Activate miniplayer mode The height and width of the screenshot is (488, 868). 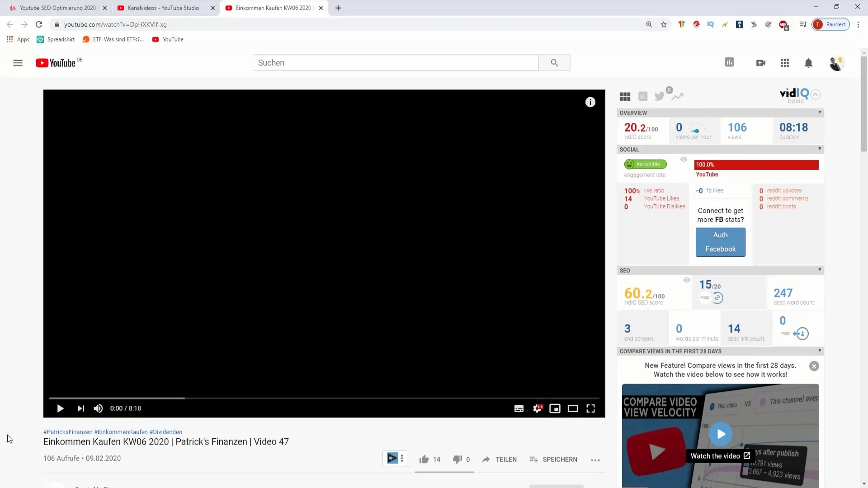555,408
